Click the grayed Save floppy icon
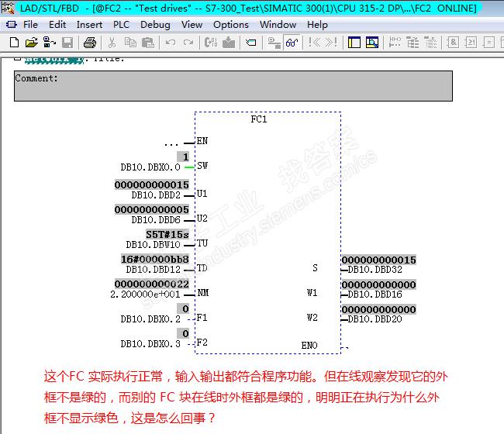The width and height of the screenshot is (504, 434). (x=67, y=43)
